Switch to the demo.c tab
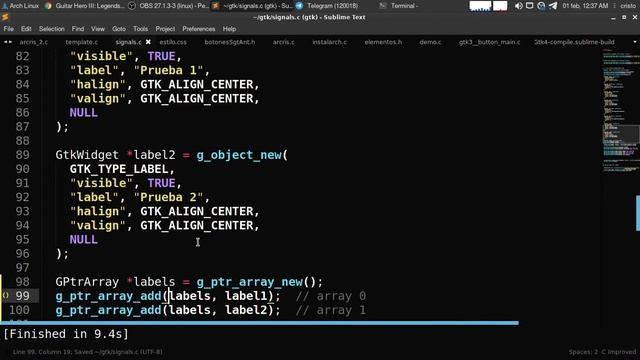Viewport: 640px width, 360px height. pos(430,42)
